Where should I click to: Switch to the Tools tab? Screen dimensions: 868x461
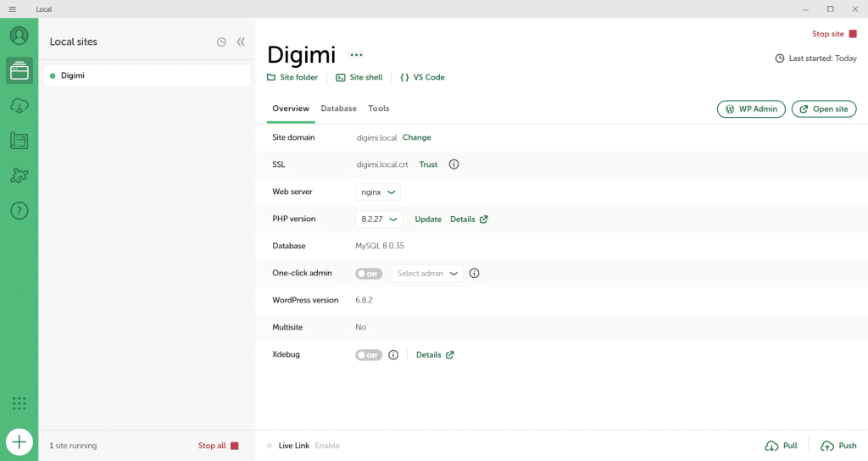(x=379, y=108)
